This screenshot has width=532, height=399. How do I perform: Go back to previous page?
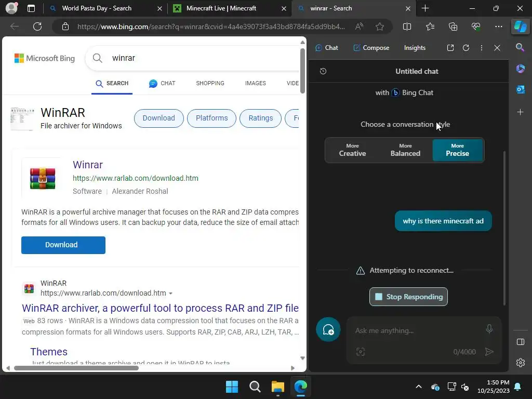(14, 26)
